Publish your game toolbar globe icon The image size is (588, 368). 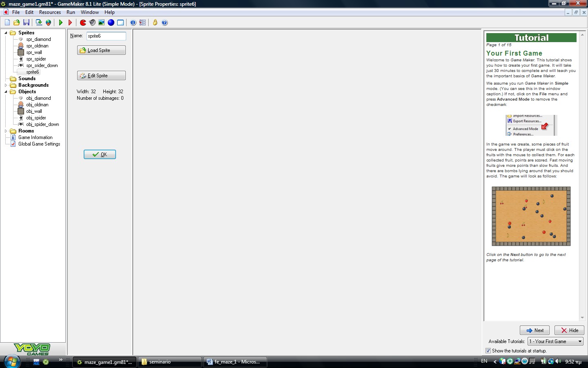pyautogui.click(x=48, y=22)
